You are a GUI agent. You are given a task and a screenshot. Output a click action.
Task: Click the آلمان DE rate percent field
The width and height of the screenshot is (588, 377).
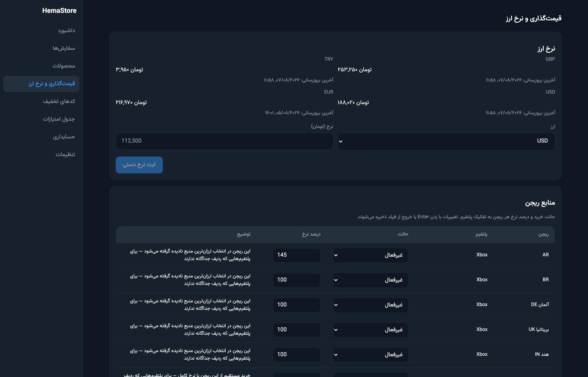pos(297,305)
